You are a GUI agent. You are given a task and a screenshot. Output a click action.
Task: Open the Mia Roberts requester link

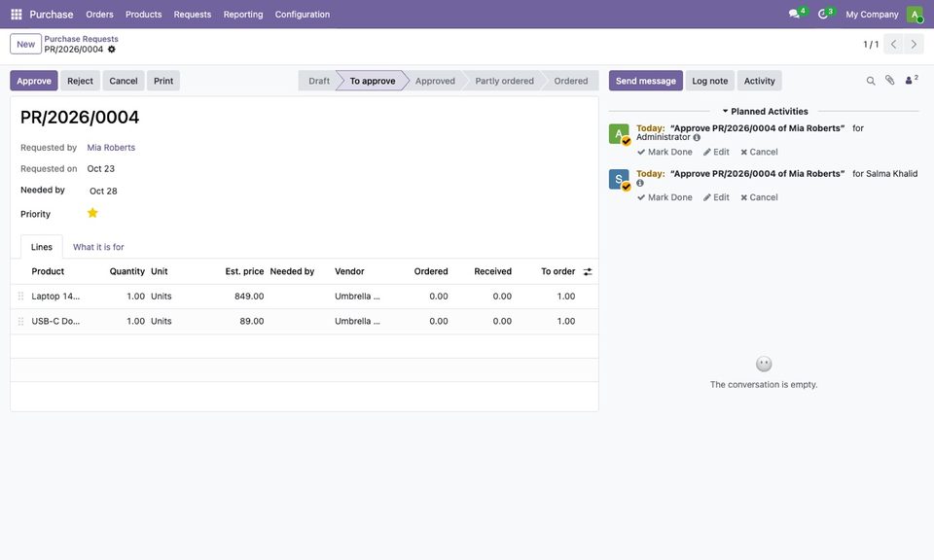[111, 148]
